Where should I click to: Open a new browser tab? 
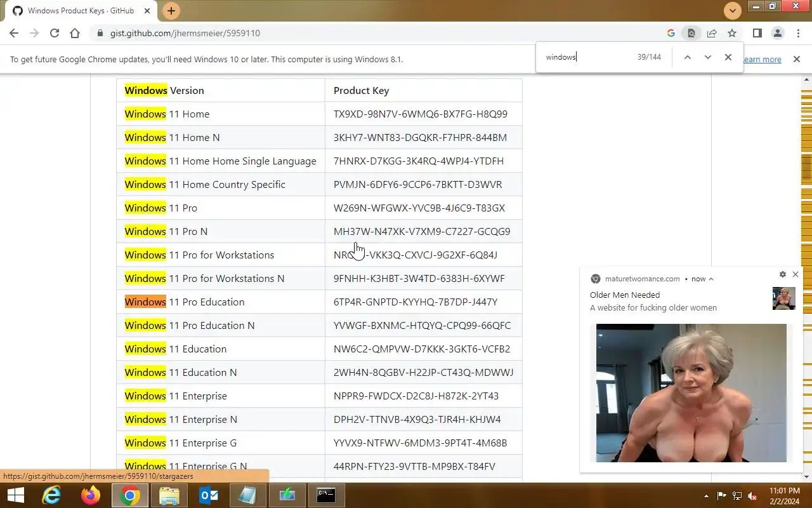pyautogui.click(x=171, y=11)
